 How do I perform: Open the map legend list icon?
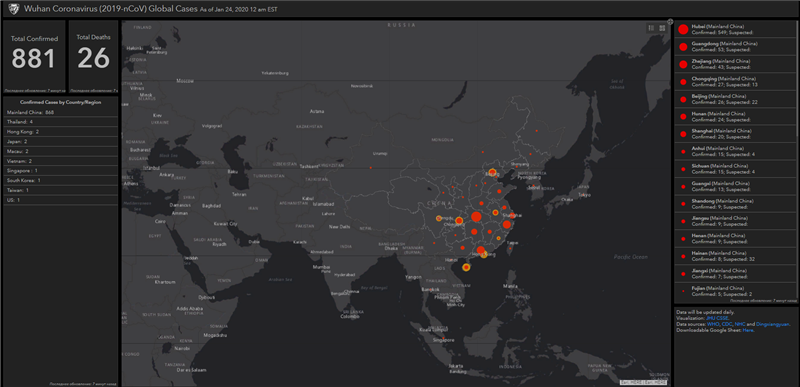click(651, 28)
